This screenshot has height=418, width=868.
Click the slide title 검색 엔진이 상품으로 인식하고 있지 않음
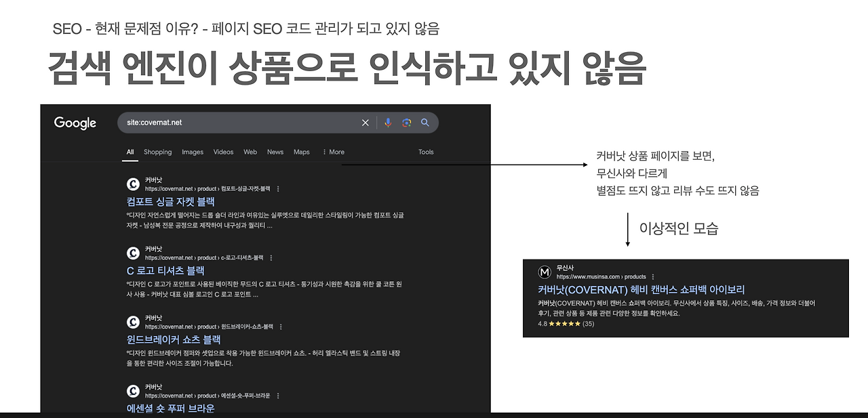point(347,68)
